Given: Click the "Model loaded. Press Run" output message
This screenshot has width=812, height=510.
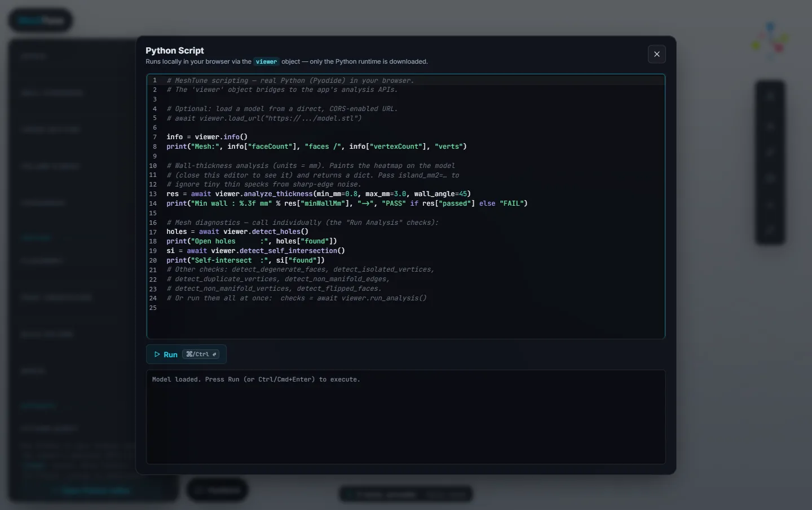Looking at the screenshot, I should pos(256,379).
